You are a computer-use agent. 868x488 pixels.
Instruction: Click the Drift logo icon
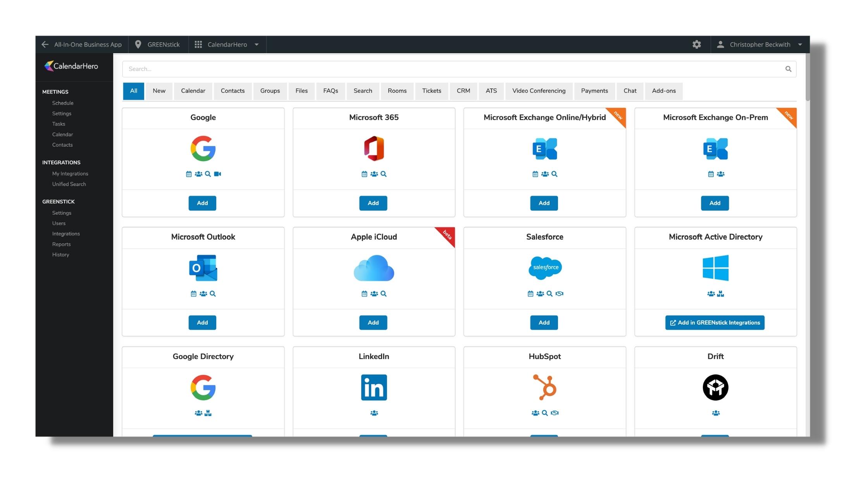(x=715, y=387)
